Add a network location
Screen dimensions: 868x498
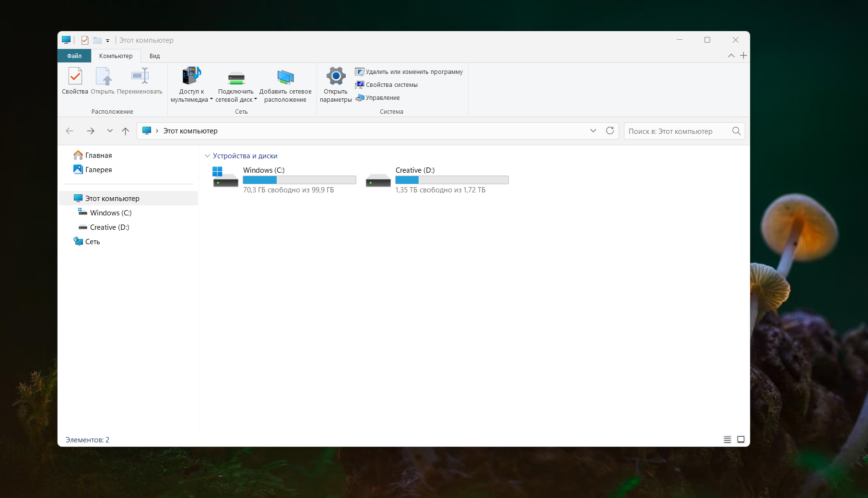pos(285,85)
